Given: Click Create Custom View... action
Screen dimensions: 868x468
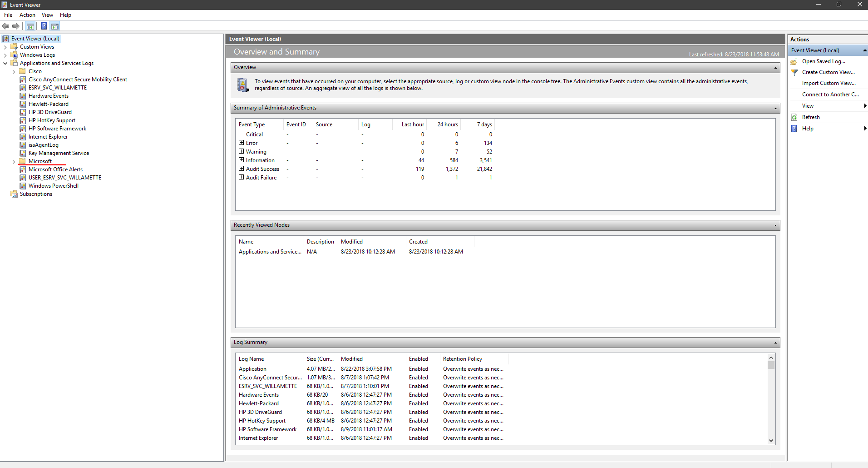Looking at the screenshot, I should click(x=828, y=72).
